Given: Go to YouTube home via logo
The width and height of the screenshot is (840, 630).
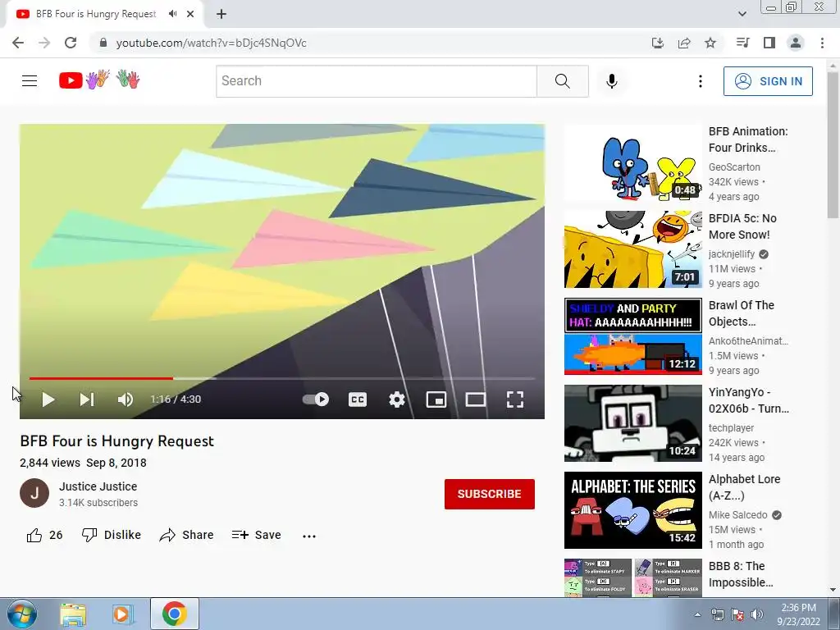Looking at the screenshot, I should tap(99, 80).
